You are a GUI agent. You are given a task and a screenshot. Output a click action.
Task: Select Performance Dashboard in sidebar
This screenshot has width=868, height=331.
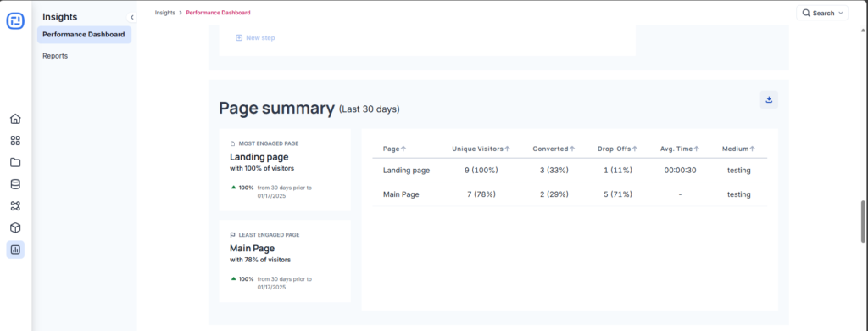(84, 35)
